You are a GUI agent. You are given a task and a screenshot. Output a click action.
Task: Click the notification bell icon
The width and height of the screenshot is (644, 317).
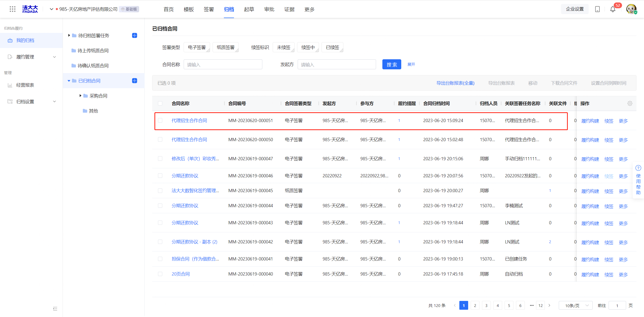[613, 9]
